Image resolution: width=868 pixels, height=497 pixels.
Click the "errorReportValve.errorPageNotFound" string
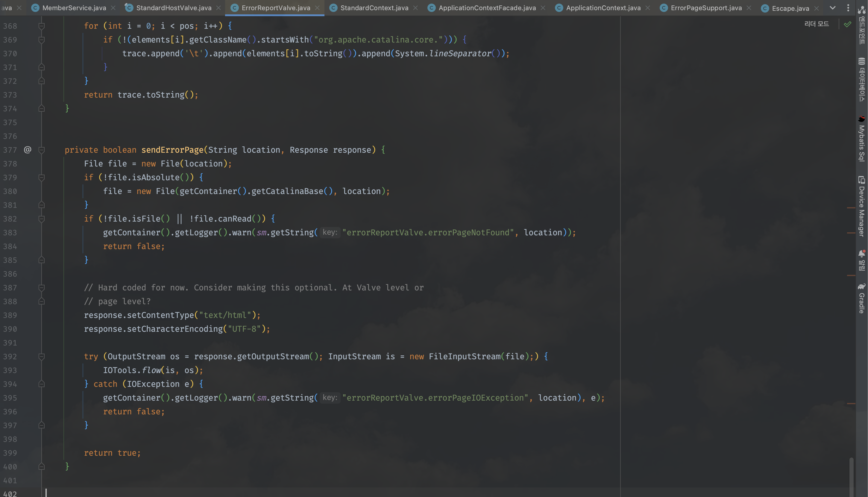428,232
